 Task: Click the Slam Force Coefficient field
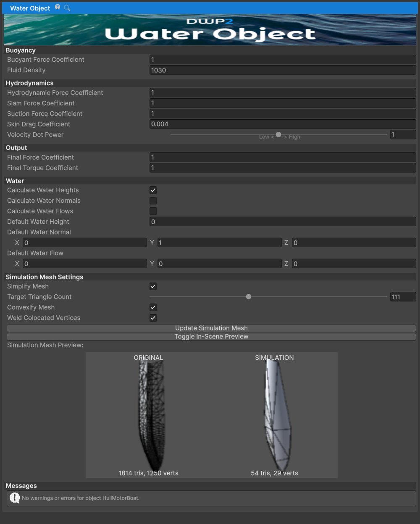click(283, 103)
